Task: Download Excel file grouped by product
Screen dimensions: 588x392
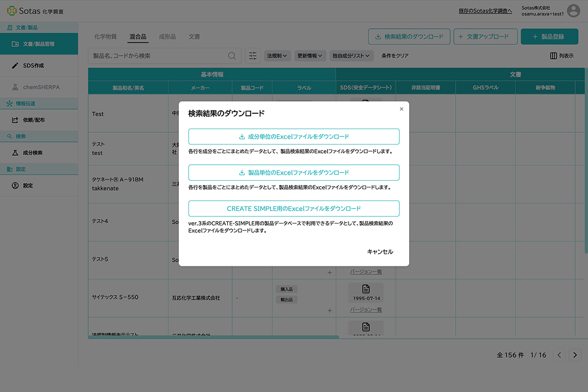Action: (293, 173)
